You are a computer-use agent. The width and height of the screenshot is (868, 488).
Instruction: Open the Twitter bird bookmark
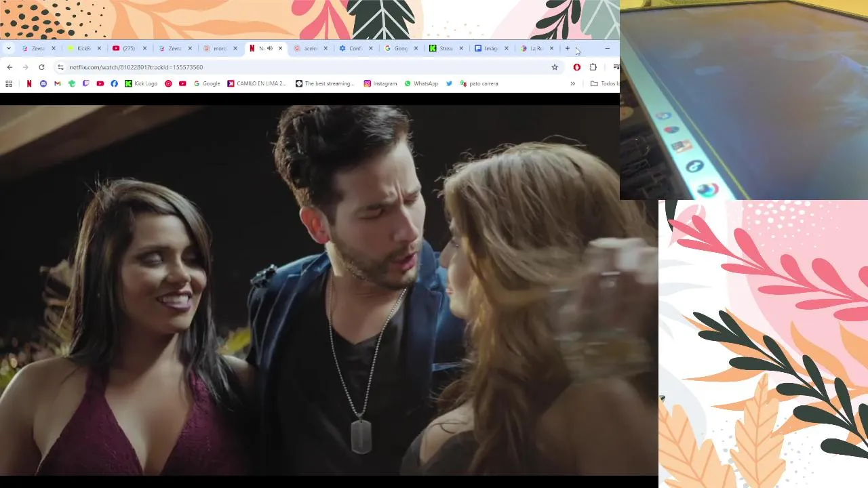[449, 83]
